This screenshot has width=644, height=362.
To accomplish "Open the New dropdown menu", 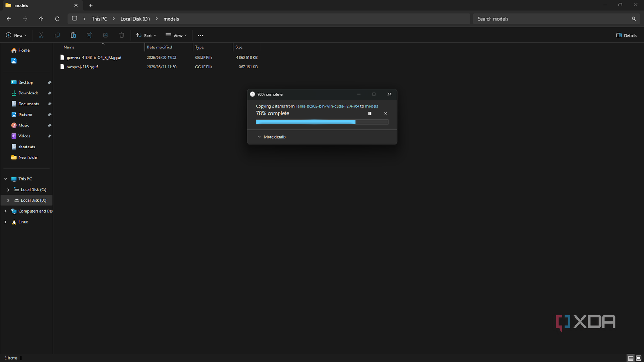I will 16,35.
